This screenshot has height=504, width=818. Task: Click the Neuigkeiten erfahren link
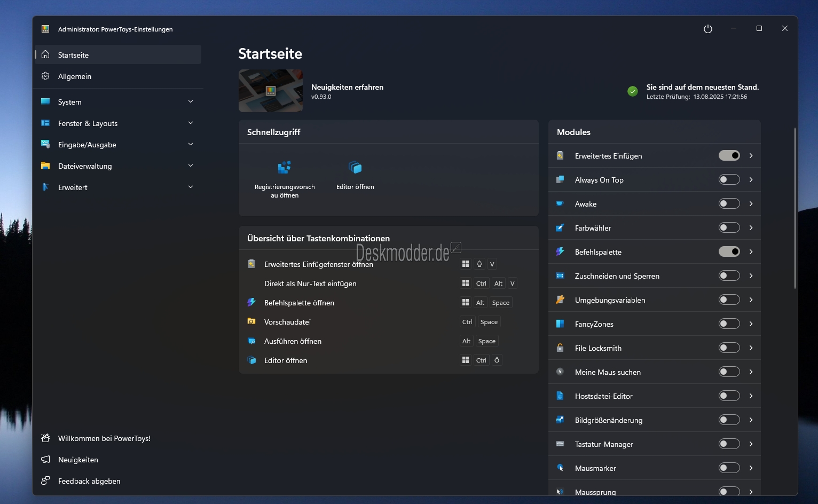(347, 87)
